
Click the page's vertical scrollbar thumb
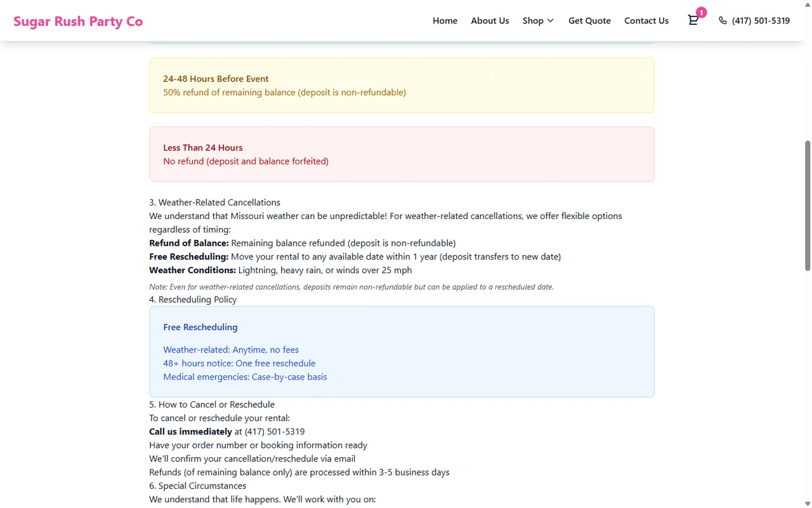pyautogui.click(x=808, y=205)
